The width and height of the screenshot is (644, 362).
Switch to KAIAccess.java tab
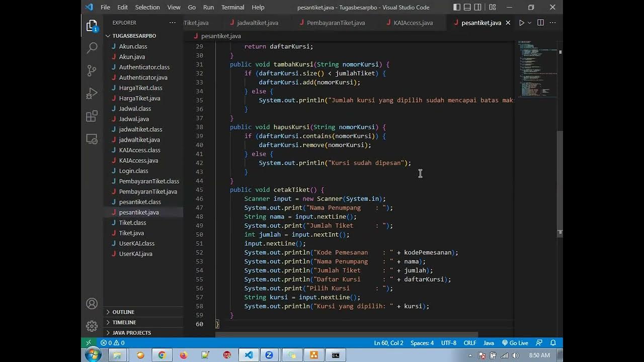pyautogui.click(x=413, y=23)
